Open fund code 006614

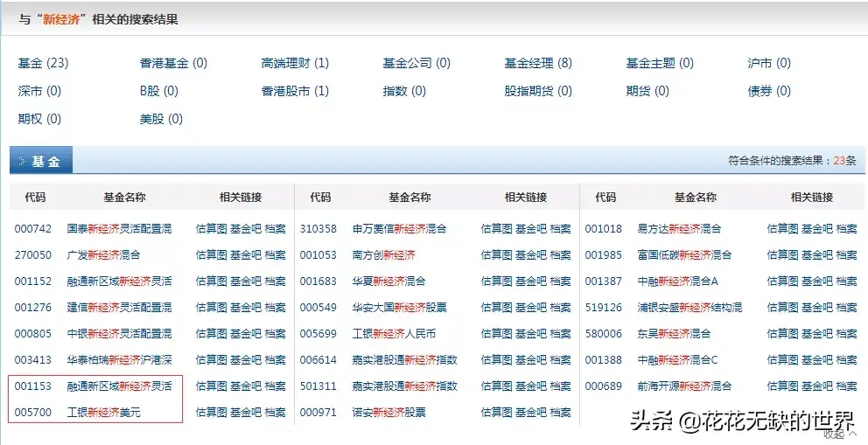point(318,359)
